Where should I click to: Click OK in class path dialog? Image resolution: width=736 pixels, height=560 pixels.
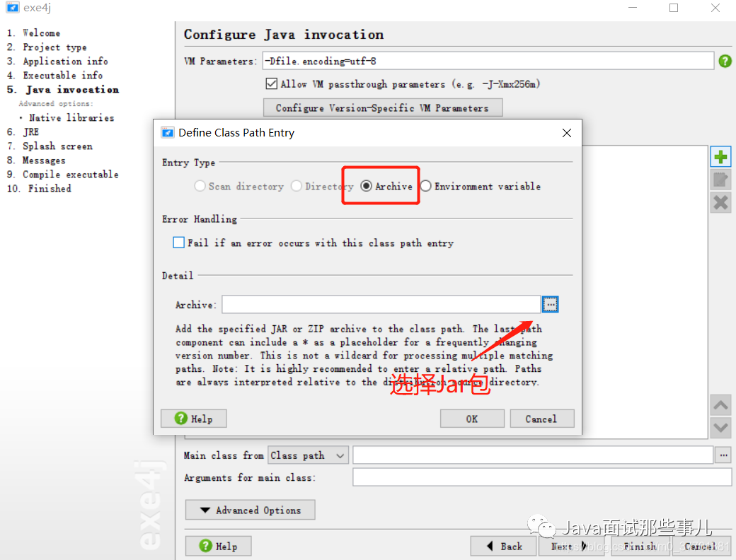click(x=472, y=419)
